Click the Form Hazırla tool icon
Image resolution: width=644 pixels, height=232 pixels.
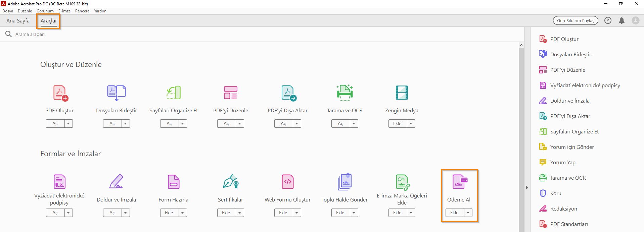[x=174, y=182]
